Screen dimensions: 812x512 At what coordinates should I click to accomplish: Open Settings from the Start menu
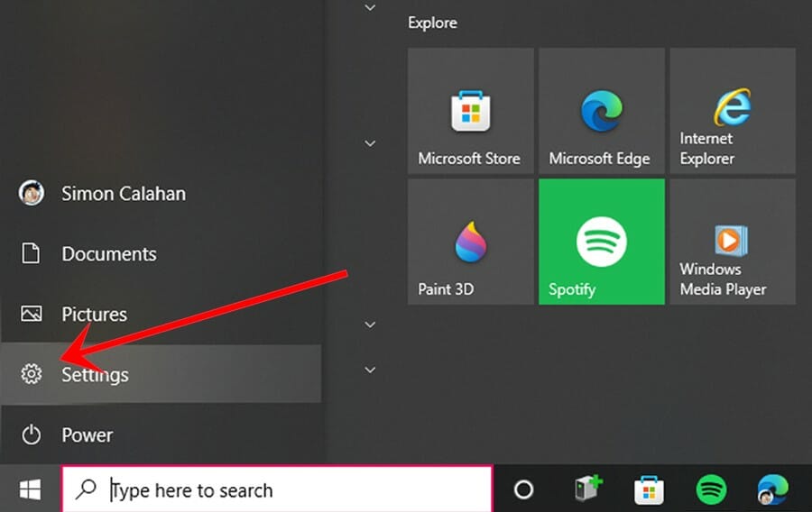click(161, 374)
